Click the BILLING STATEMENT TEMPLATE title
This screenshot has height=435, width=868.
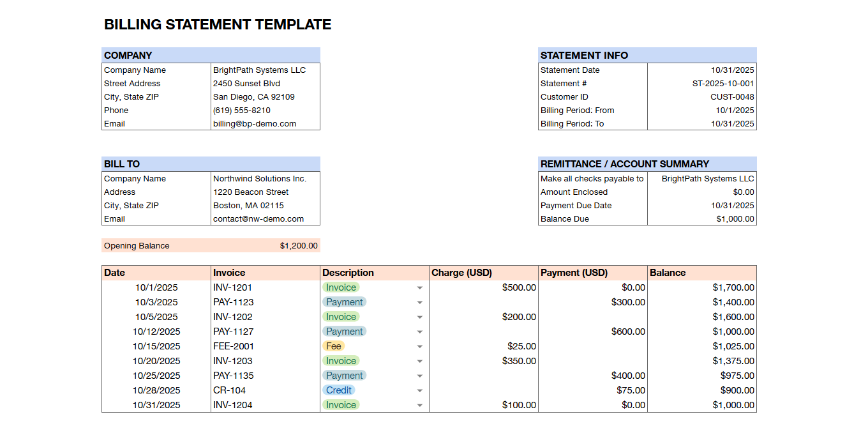(x=218, y=24)
